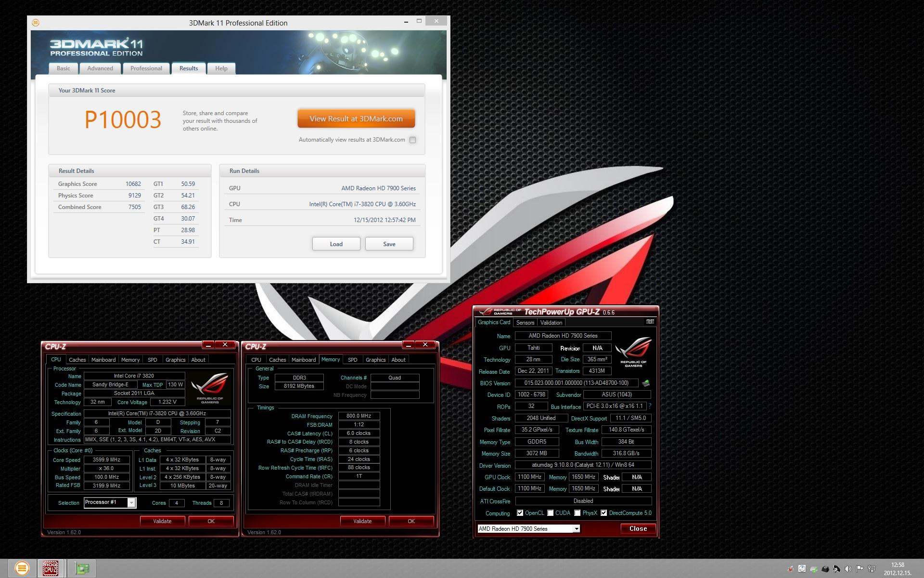Image resolution: width=924 pixels, height=578 pixels.
Task: Open Action Center flag tray icon
Action: tap(860, 569)
